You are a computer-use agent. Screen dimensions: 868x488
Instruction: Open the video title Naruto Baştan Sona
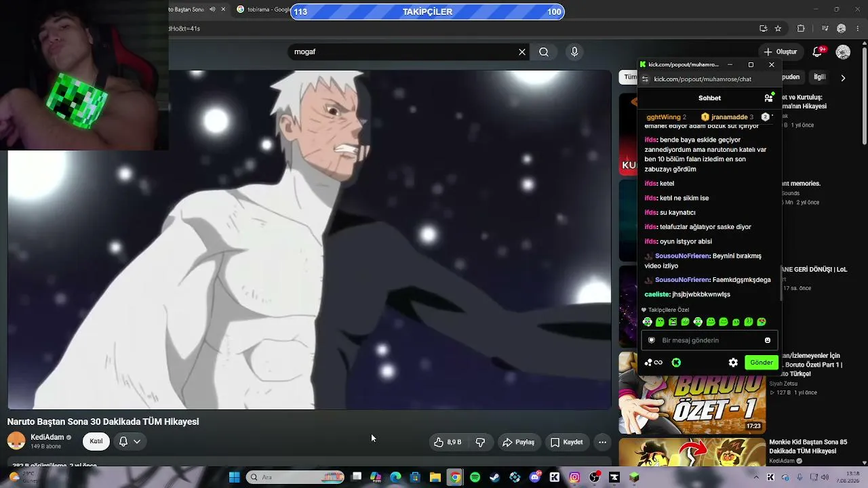103,422
